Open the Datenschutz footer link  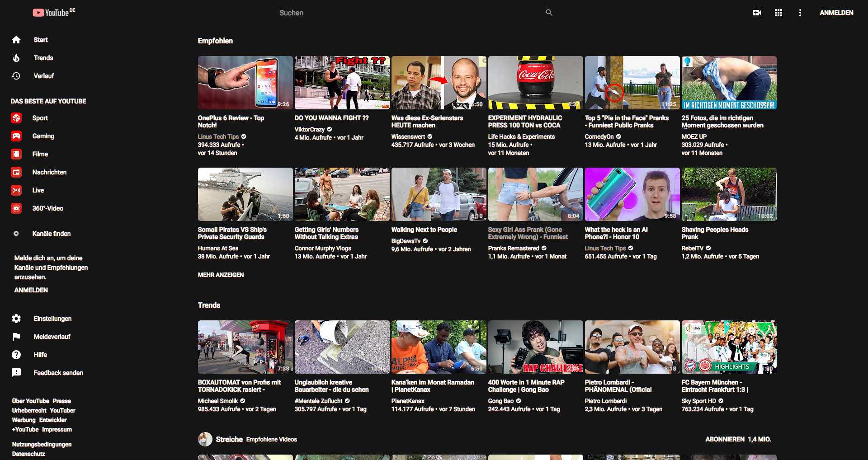coord(28,454)
